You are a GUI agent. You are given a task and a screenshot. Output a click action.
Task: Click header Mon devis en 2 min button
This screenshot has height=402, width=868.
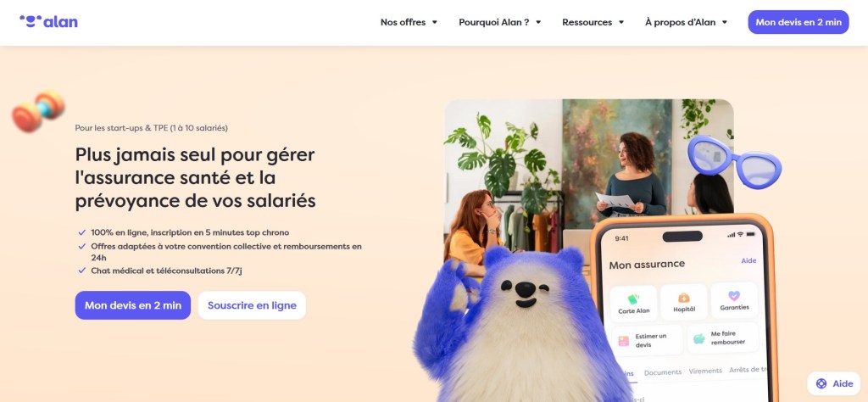[798, 22]
